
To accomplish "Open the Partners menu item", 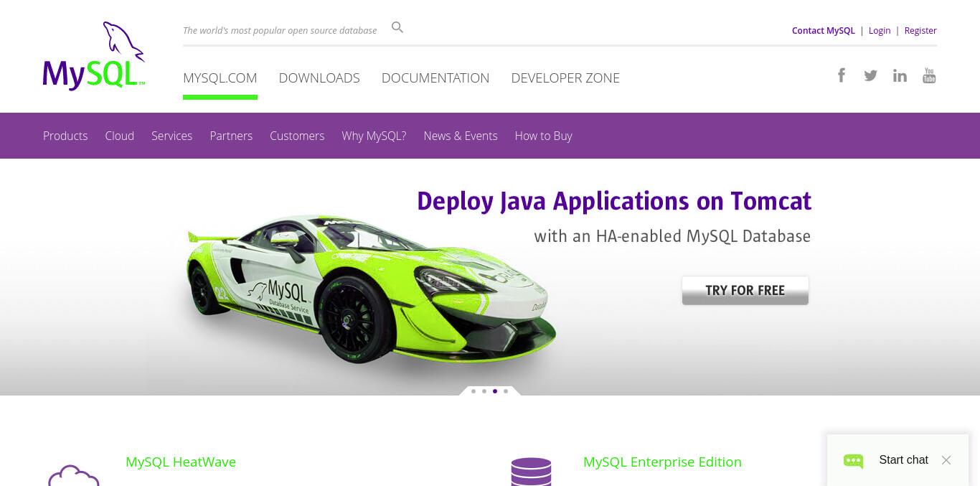I will pyautogui.click(x=231, y=136).
